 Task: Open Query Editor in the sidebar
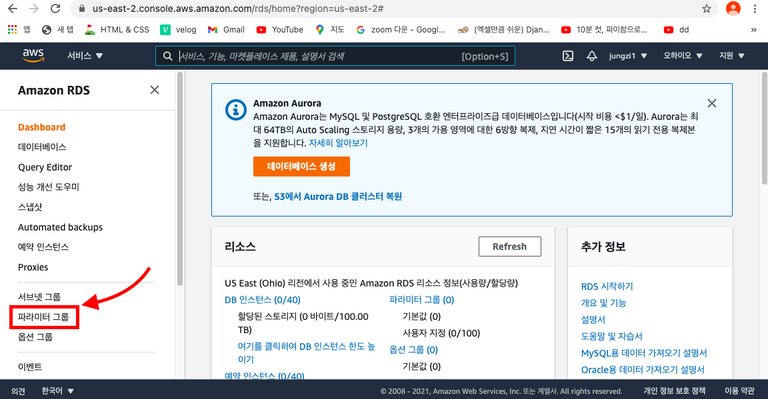(x=45, y=167)
